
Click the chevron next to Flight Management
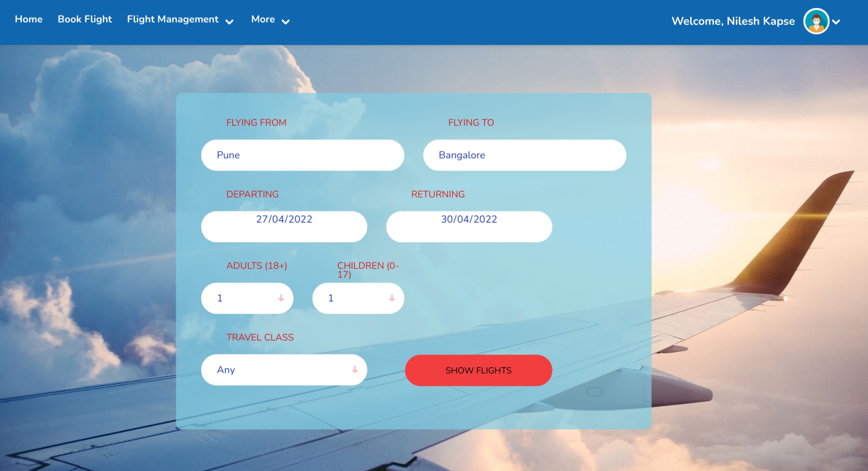pyautogui.click(x=229, y=21)
